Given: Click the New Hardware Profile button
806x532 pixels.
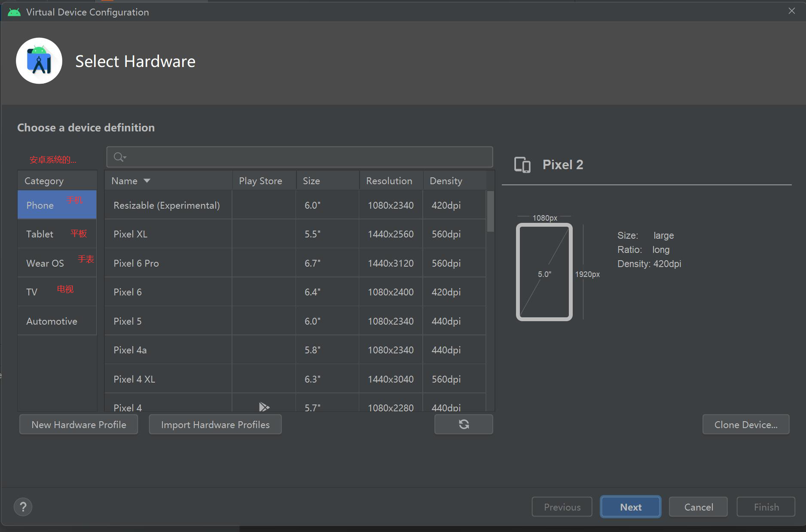Looking at the screenshot, I should pyautogui.click(x=79, y=424).
